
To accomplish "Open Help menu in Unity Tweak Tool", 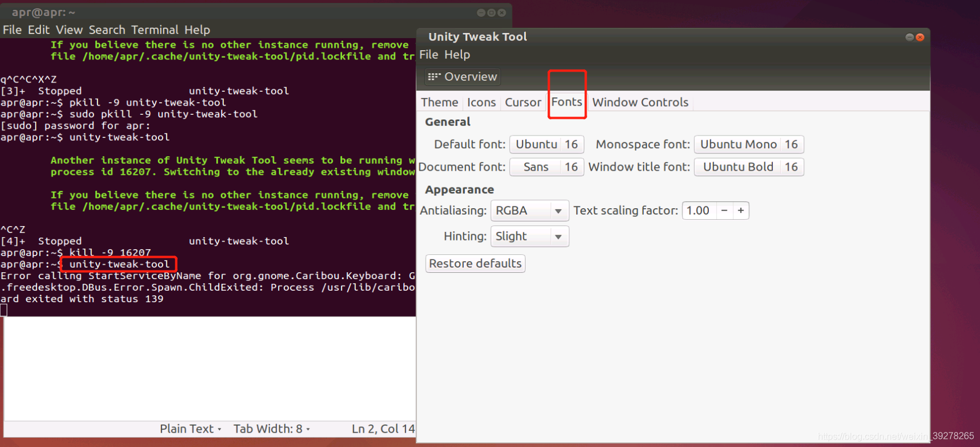I will [x=457, y=55].
